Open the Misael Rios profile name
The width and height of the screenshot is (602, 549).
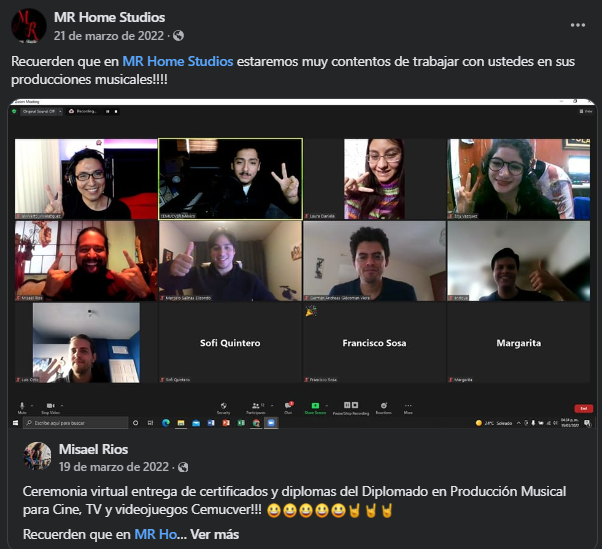(95, 449)
